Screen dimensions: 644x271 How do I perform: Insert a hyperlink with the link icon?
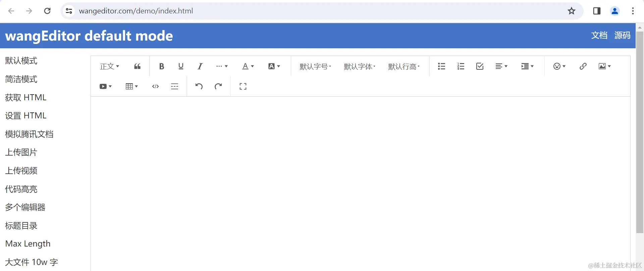pos(583,66)
